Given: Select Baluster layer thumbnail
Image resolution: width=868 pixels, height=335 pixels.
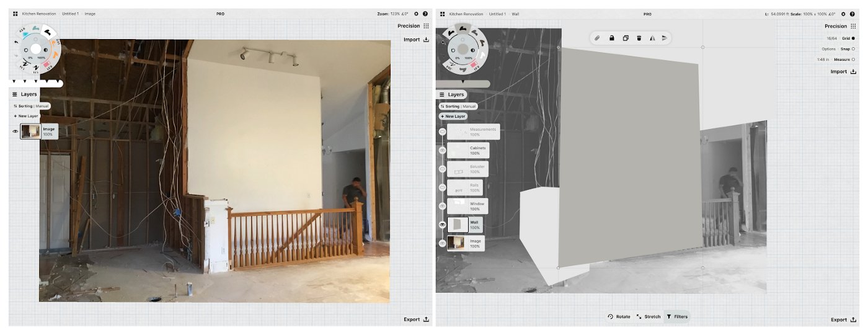Looking at the screenshot, I should pyautogui.click(x=458, y=169).
